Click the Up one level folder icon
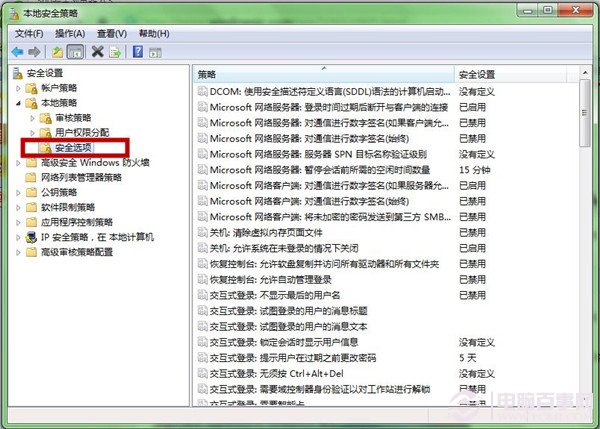The width and height of the screenshot is (600, 429). click(57, 52)
